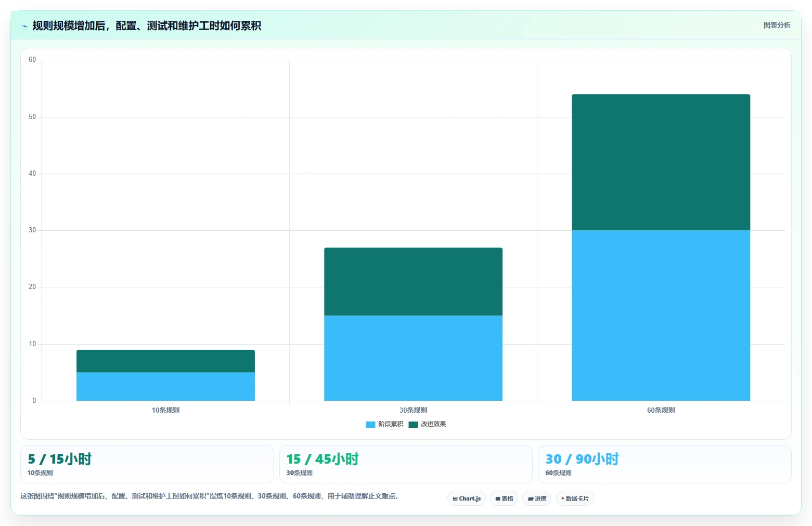Click the y-axis value 60
The width and height of the screenshot is (812, 526).
coord(32,60)
